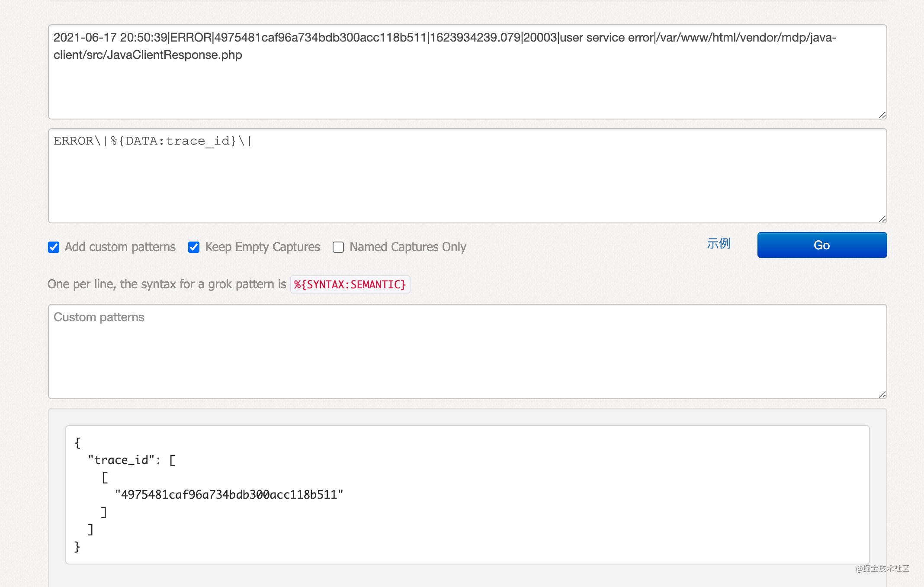Click the matched trace id value in output

tap(229, 494)
